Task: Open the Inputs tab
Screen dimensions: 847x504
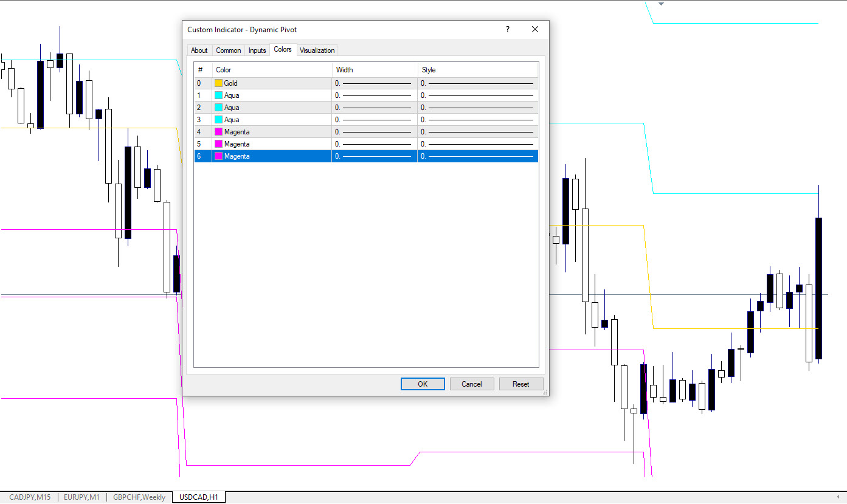Action: click(x=257, y=50)
